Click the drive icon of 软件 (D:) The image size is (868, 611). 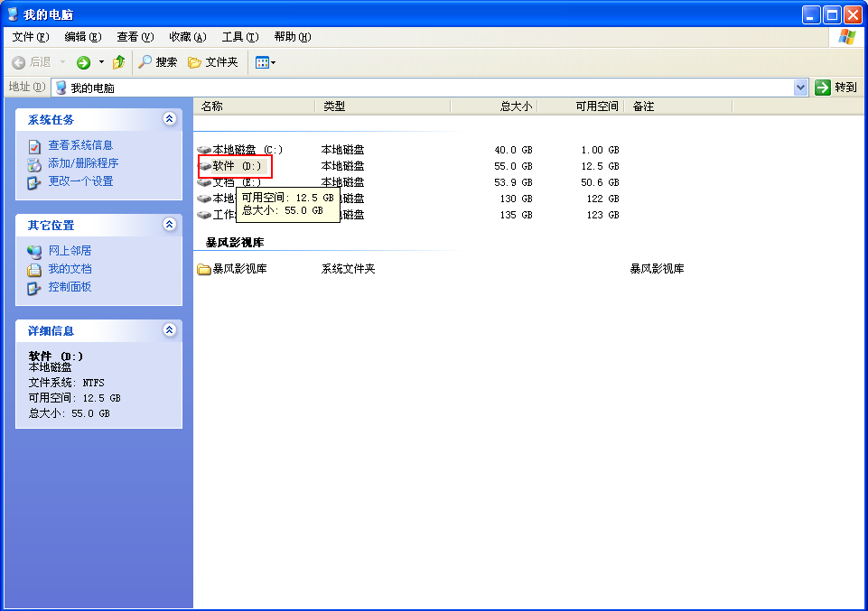point(204,166)
